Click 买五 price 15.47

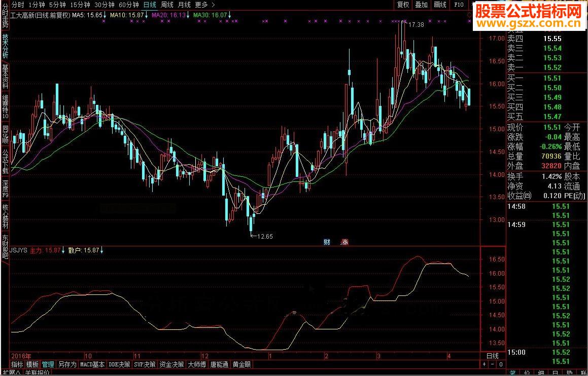[x=552, y=117]
